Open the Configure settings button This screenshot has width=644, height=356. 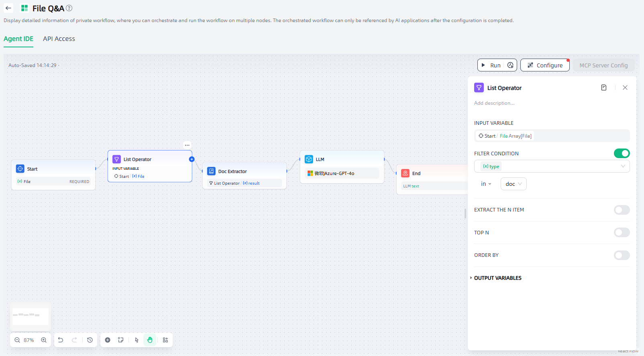pyautogui.click(x=545, y=65)
